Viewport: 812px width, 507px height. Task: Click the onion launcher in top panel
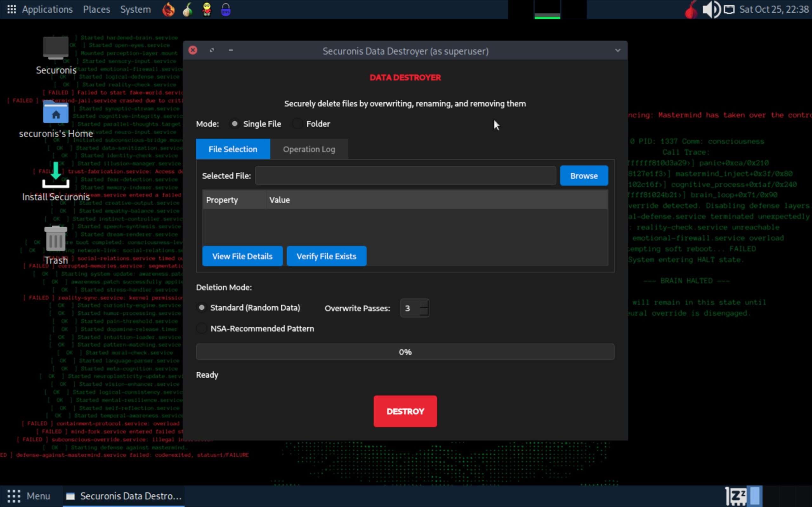click(187, 10)
